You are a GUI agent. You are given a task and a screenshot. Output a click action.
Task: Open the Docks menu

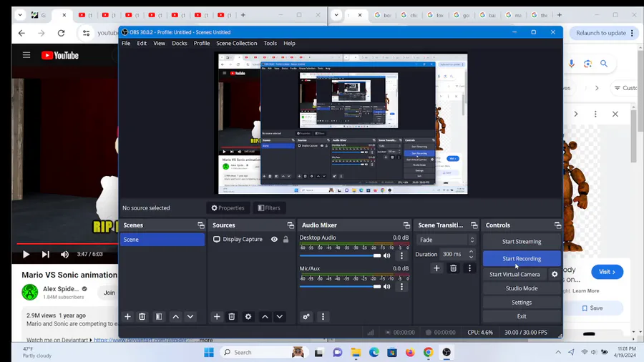(180, 44)
